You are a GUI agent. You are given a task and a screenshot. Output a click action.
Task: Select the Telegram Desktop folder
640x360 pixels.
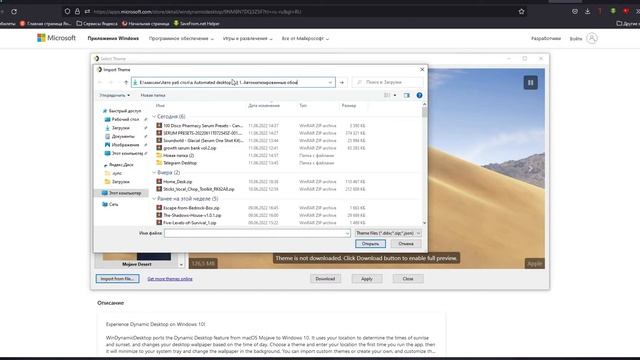coord(176,163)
